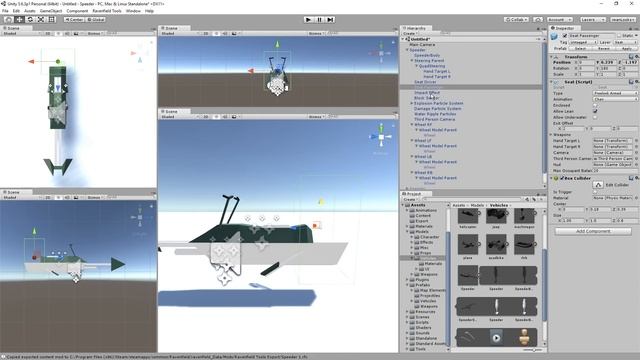Select the Rect Transform tool
Screen dimensions: 640x360
pyautogui.click(x=51, y=20)
